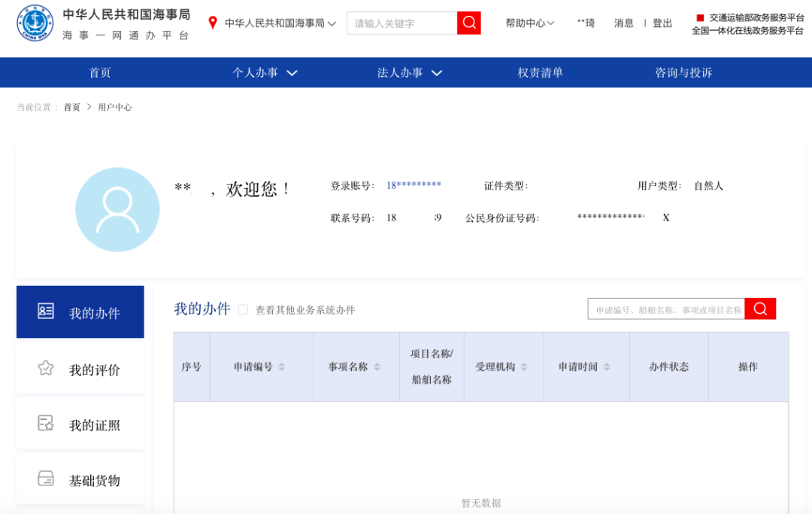Open the 权责清单 navigation item

point(540,73)
